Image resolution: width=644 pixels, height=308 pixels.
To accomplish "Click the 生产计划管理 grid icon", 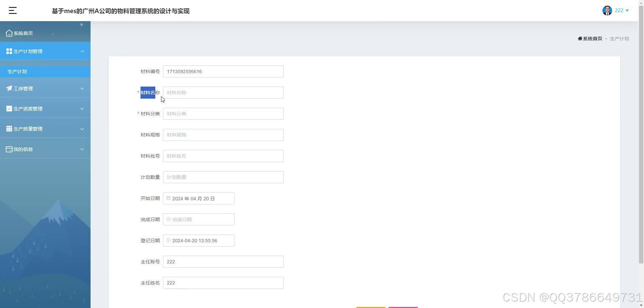I will pos(9,51).
